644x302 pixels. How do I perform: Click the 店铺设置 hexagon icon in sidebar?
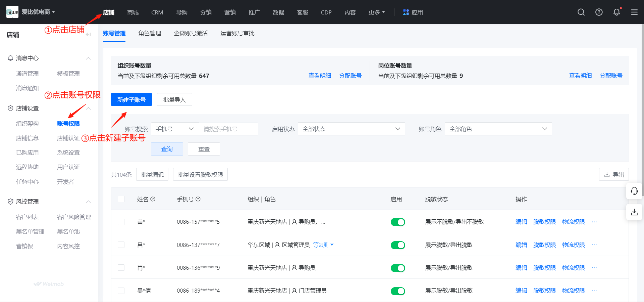pyautogui.click(x=10, y=108)
